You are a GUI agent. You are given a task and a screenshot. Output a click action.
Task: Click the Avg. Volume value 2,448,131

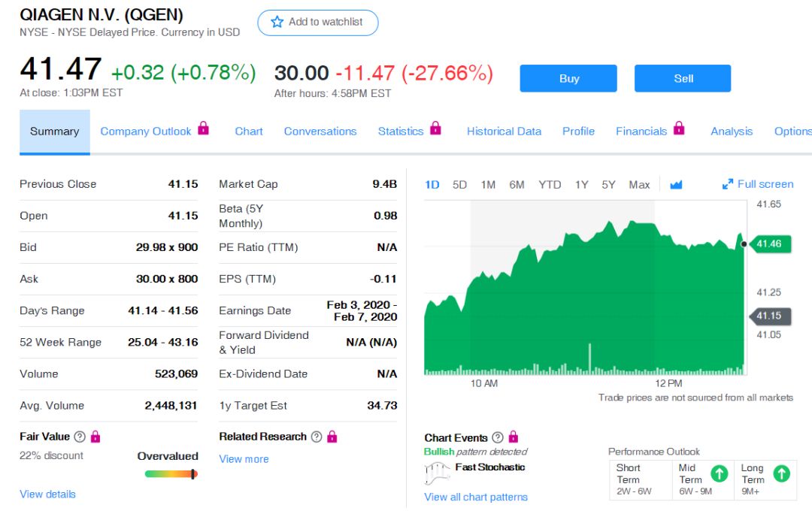click(x=171, y=405)
